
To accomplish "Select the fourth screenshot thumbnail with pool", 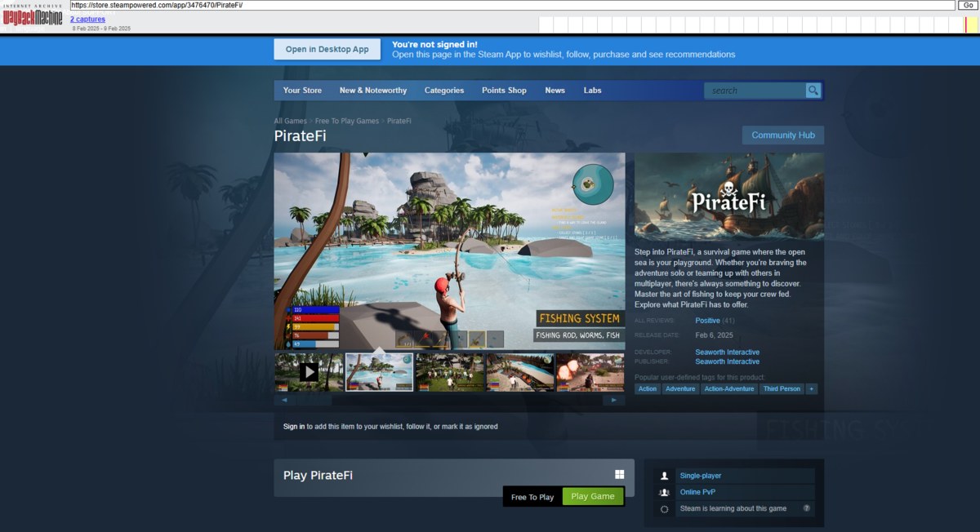I will [520, 372].
